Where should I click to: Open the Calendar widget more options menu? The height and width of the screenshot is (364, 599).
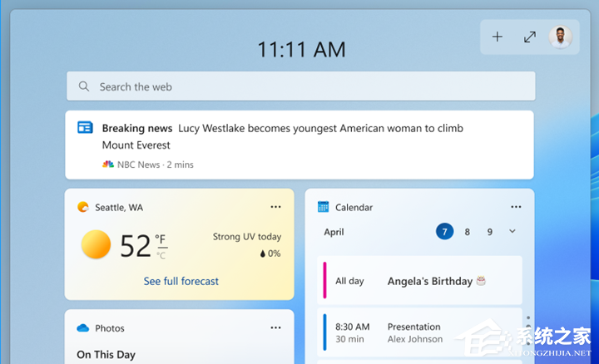[516, 207]
